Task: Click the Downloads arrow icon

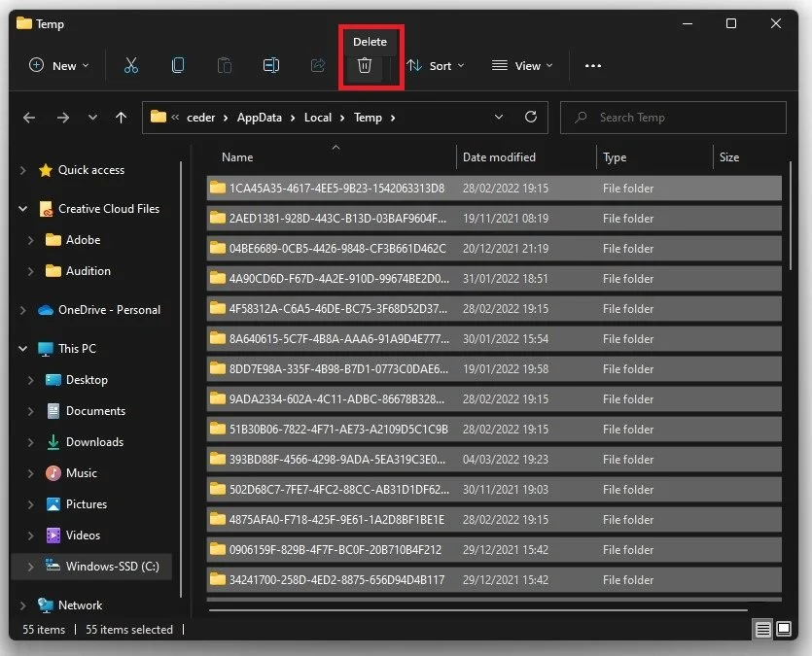Action: click(53, 442)
